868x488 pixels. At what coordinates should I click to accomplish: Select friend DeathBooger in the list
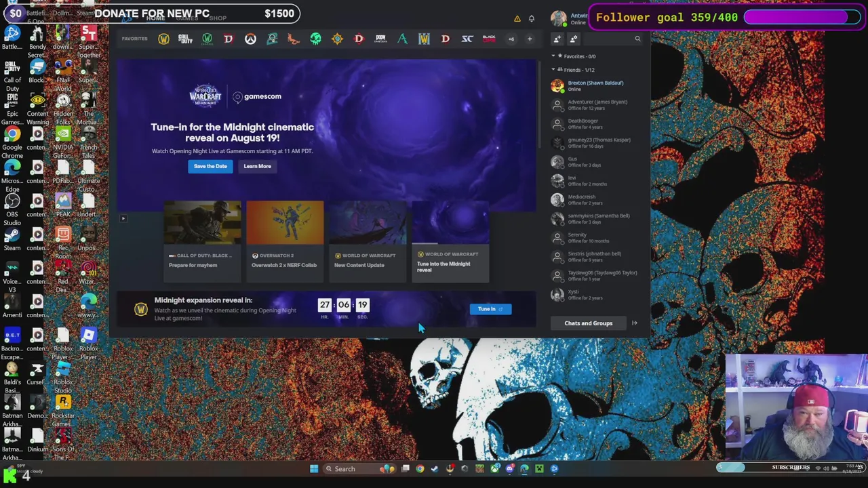[x=595, y=124]
